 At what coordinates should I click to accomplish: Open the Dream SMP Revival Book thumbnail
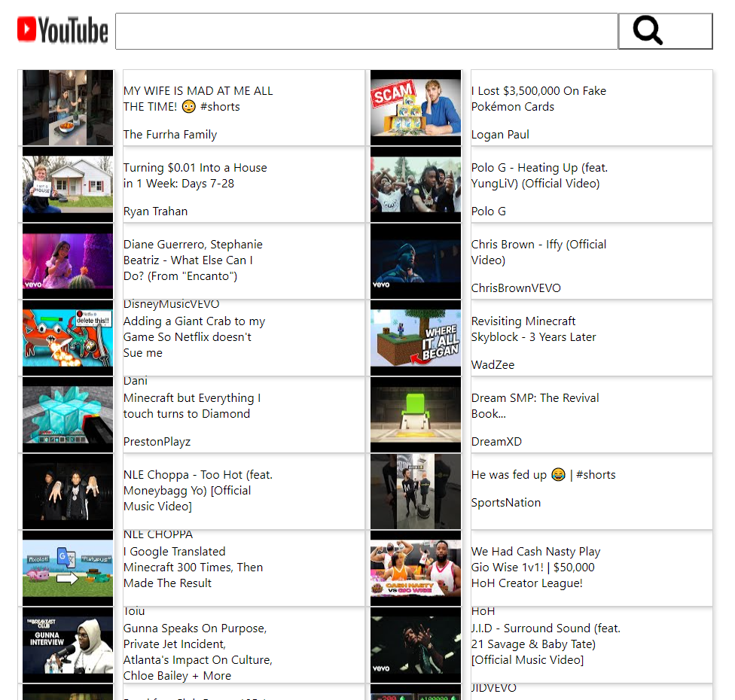tap(416, 415)
